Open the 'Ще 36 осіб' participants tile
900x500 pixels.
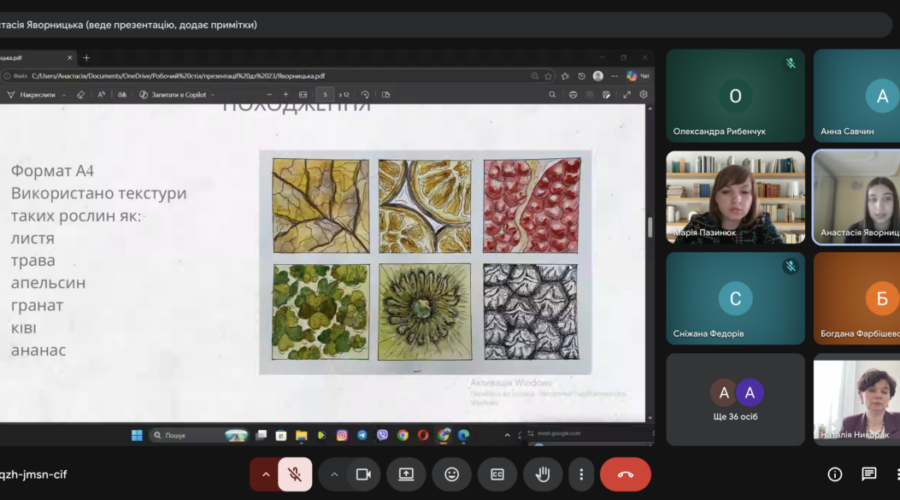(735, 400)
